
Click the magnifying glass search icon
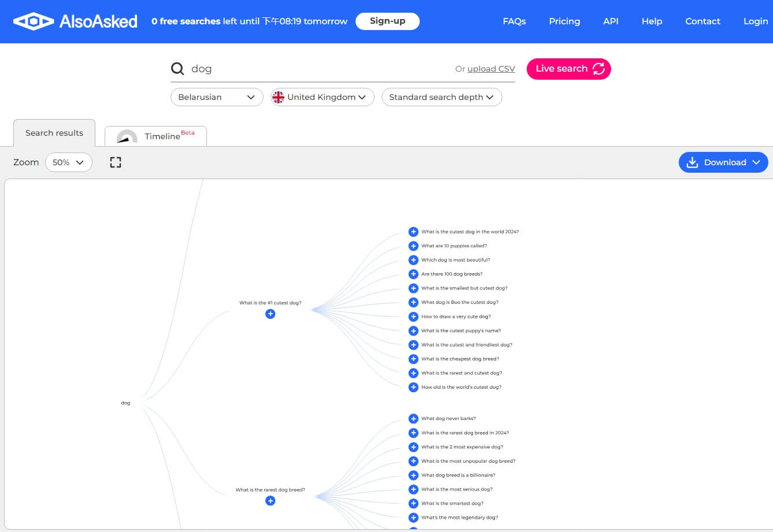177,69
